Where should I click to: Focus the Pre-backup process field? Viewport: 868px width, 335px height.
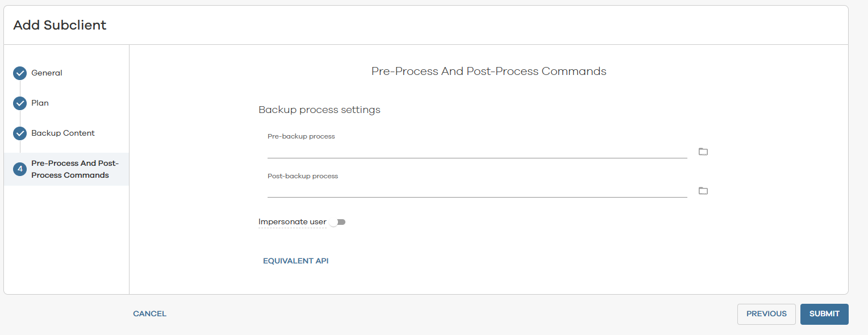477,151
